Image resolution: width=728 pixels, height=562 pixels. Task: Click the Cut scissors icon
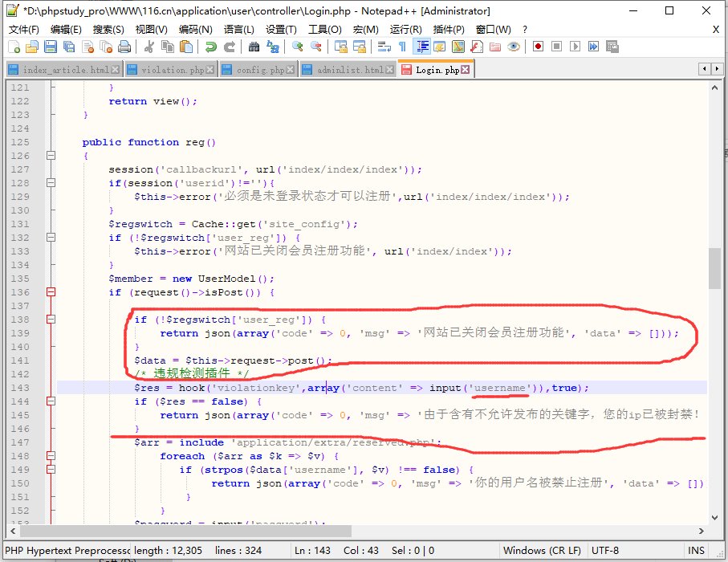click(x=149, y=47)
